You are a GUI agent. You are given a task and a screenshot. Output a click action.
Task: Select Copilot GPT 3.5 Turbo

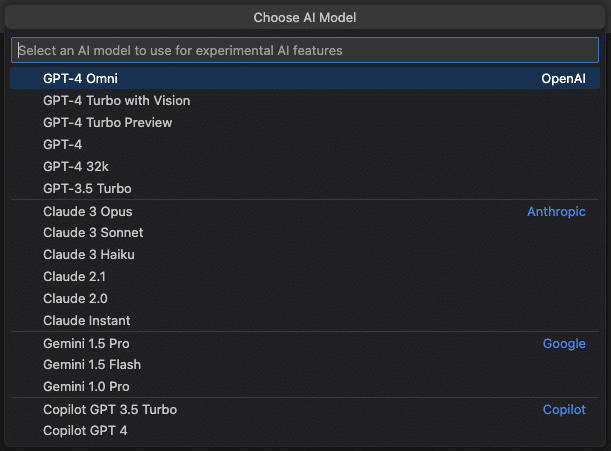[305, 409]
